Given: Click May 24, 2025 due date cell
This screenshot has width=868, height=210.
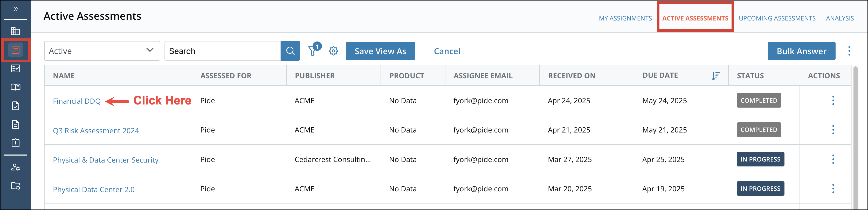Looking at the screenshot, I should (x=664, y=101).
